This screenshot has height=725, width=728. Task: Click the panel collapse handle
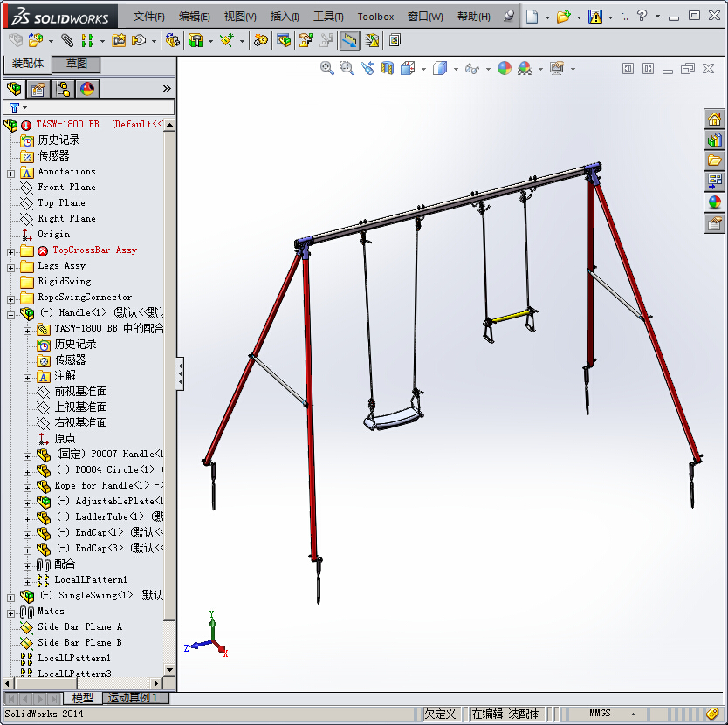180,373
